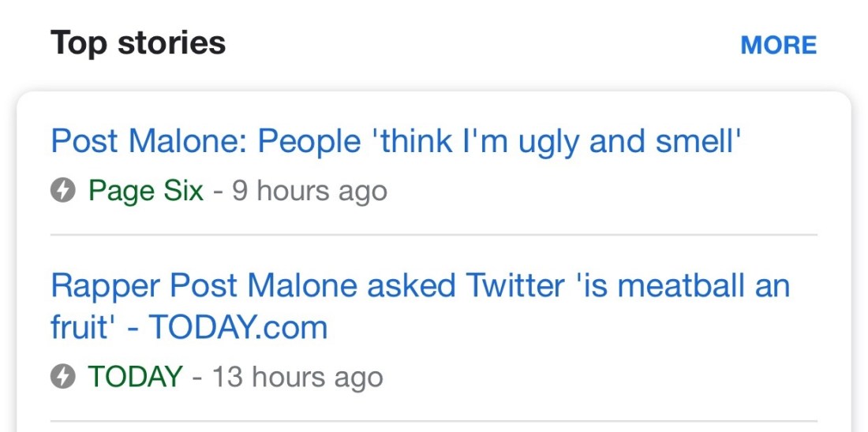The width and height of the screenshot is (868, 432).
Task: Click blank header area between Top stories and MORE
Action: point(481,45)
